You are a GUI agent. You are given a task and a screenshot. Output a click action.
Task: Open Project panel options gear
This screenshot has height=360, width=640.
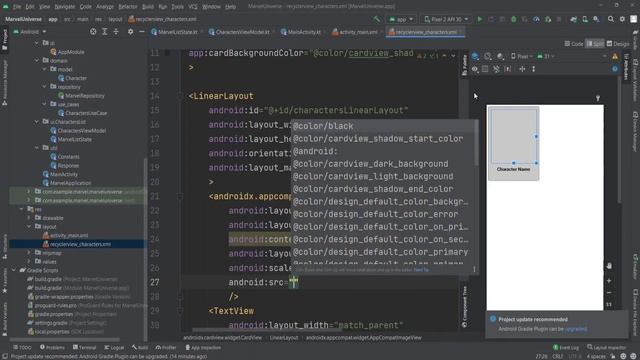click(x=130, y=31)
